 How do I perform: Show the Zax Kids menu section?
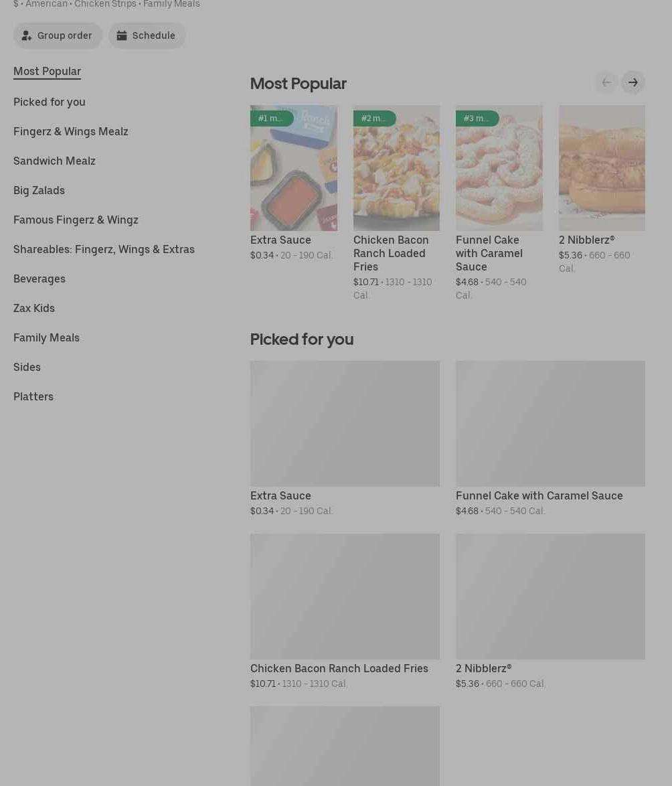(x=34, y=308)
